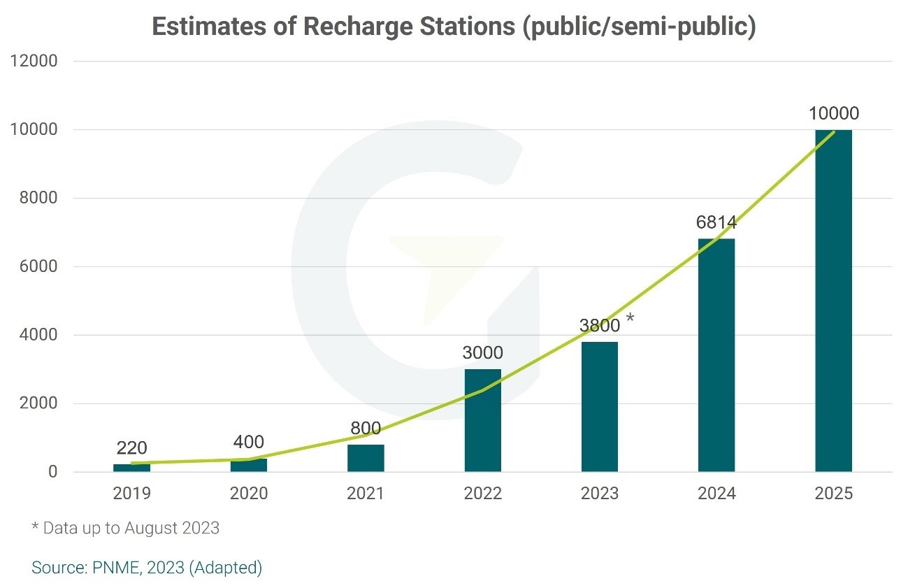
Task: Click the 2021 bar in the chart
Action: coord(366,458)
